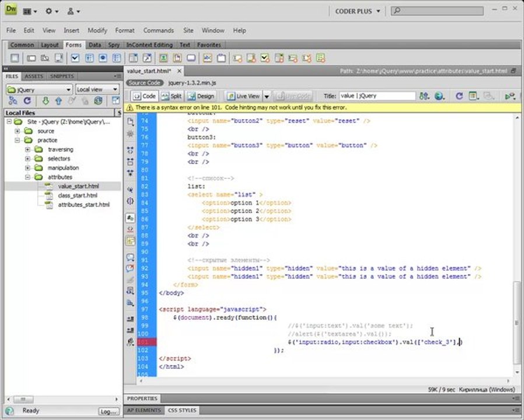The image size is (524, 420).
Task: Click Indent Code coding toolbar icon
Action: [x=130, y=318]
